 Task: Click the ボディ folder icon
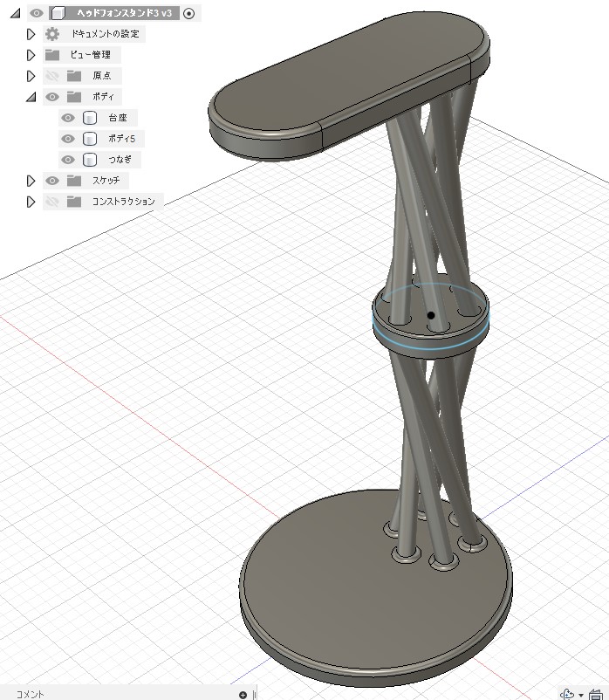pyautogui.click(x=74, y=97)
